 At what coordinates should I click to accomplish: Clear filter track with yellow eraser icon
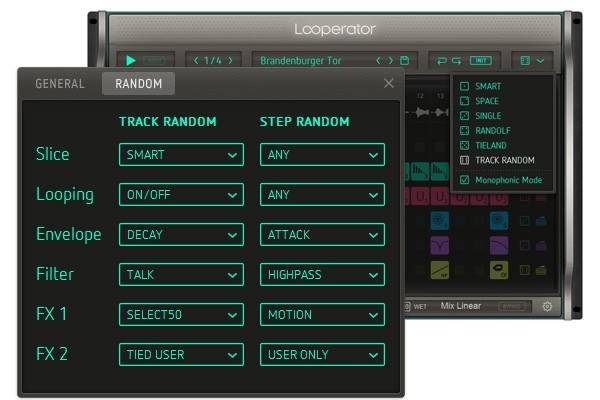point(541,271)
